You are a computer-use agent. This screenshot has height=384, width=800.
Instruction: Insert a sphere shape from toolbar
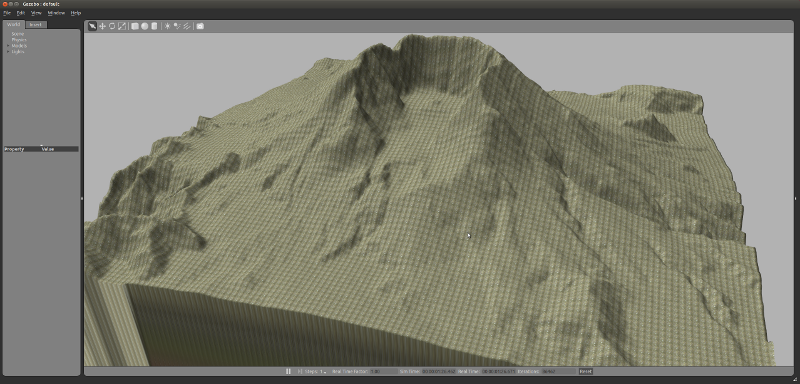click(145, 26)
